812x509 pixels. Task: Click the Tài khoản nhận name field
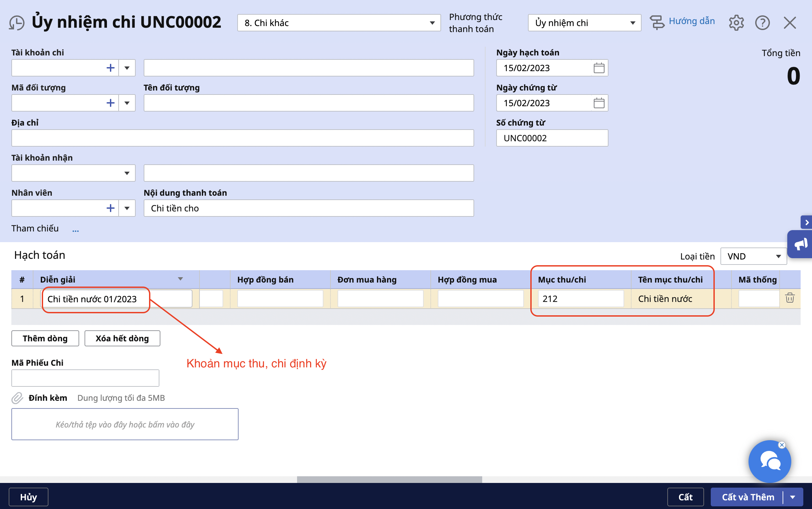(x=308, y=173)
